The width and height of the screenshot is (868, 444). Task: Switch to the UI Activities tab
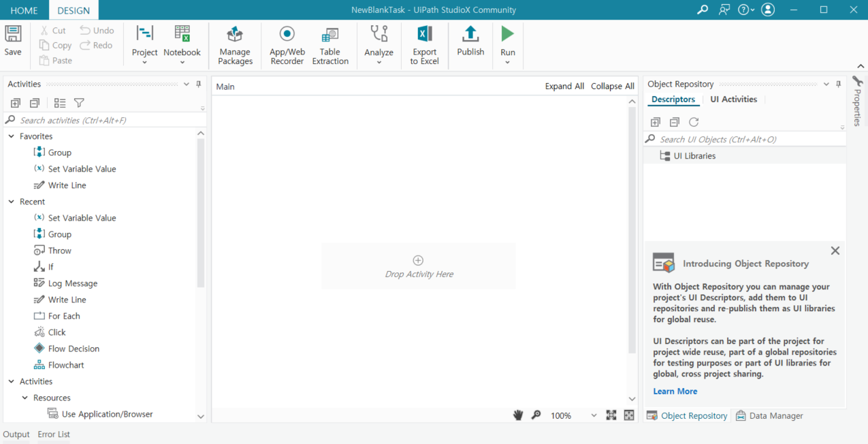click(733, 99)
